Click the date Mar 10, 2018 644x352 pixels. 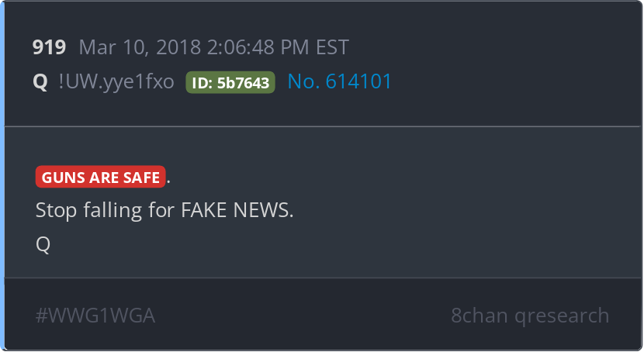140,47
